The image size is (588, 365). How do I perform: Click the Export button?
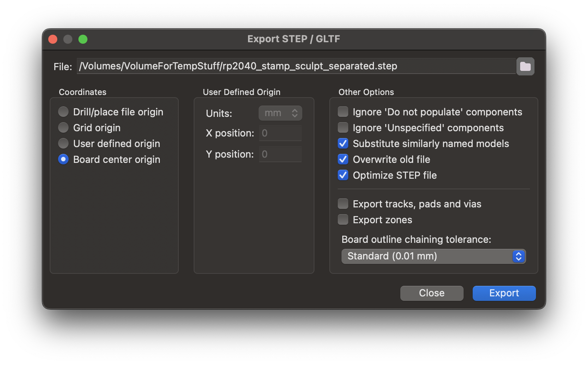[x=504, y=293]
